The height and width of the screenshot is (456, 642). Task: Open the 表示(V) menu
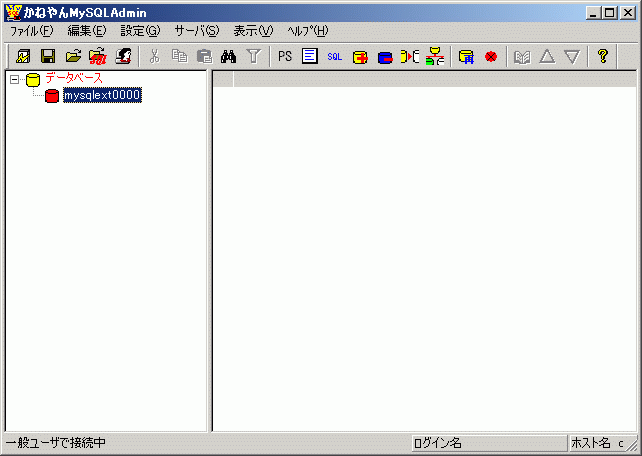click(253, 31)
